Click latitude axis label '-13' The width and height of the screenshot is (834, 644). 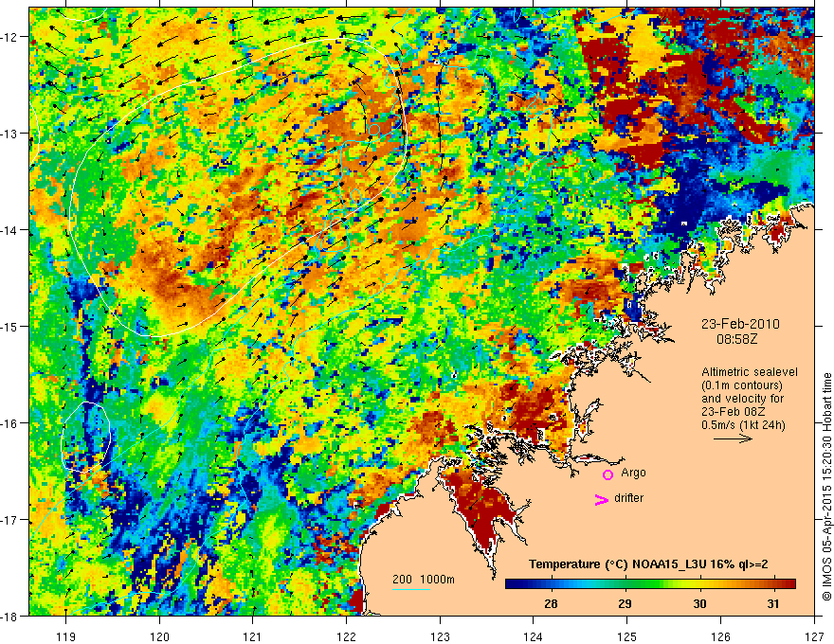9,134
